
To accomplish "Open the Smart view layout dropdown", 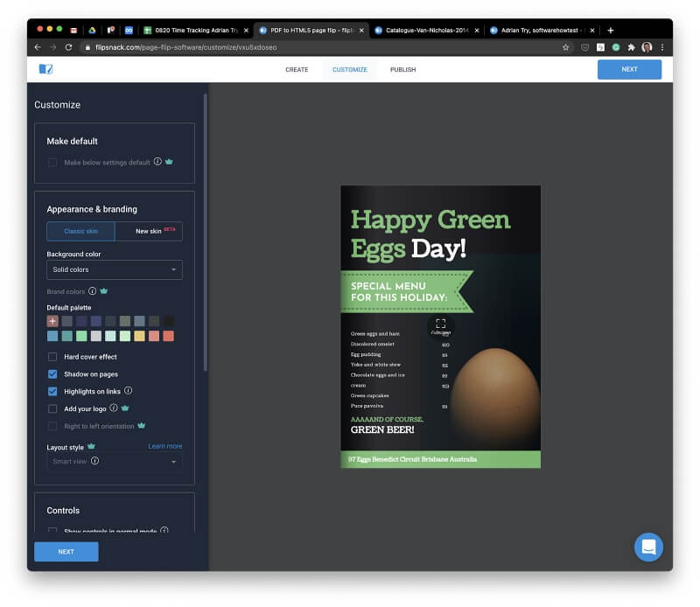I will pyautogui.click(x=114, y=461).
